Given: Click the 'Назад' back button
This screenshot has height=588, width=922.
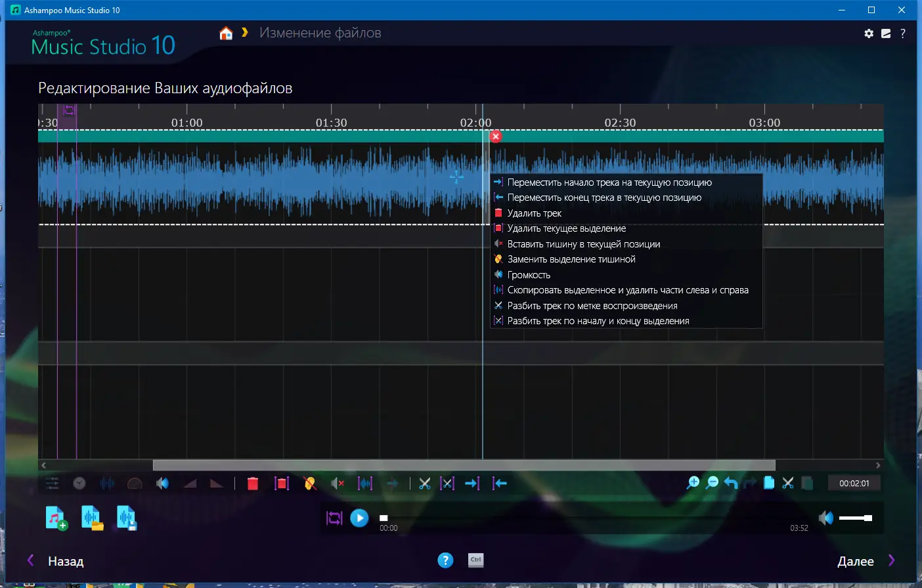Looking at the screenshot, I should coord(65,561).
